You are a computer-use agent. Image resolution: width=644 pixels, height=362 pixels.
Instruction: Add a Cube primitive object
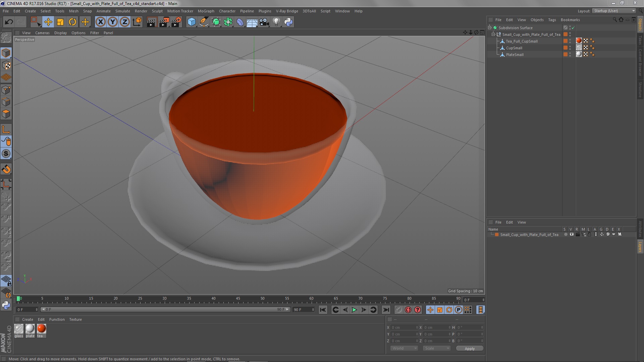click(x=192, y=22)
